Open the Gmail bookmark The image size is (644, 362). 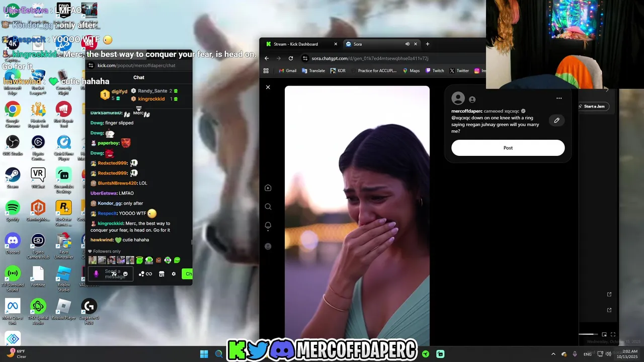click(x=287, y=71)
